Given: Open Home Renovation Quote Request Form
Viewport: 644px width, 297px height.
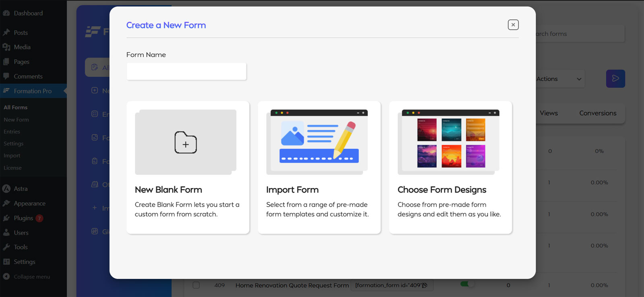Looking at the screenshot, I should [292, 285].
